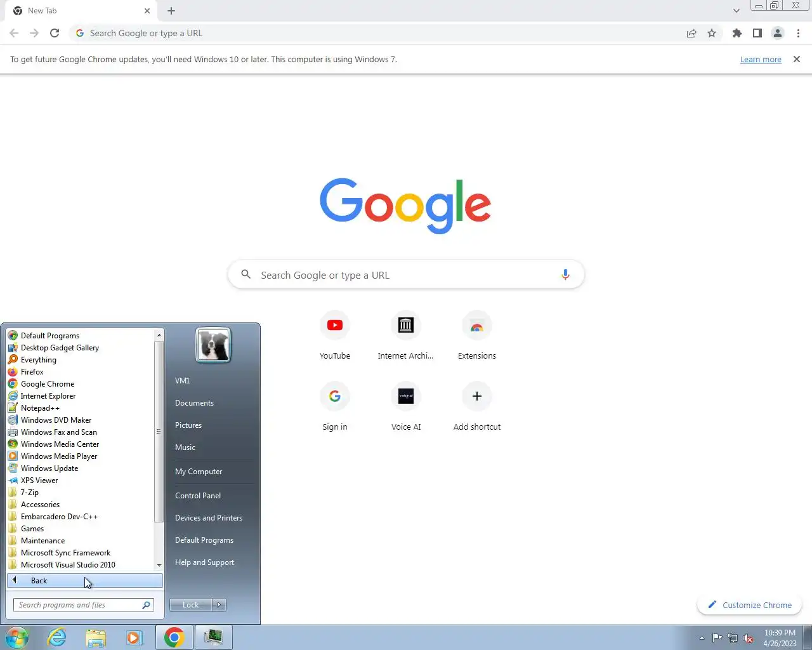This screenshot has height=650, width=812.
Task: Click the Chrome address bar
Action: 381,33
